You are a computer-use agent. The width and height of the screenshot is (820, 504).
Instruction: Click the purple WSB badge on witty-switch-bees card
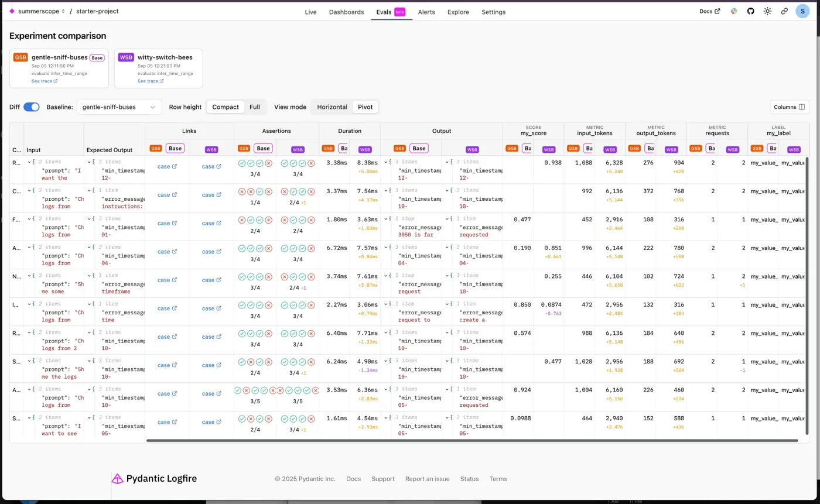click(126, 57)
